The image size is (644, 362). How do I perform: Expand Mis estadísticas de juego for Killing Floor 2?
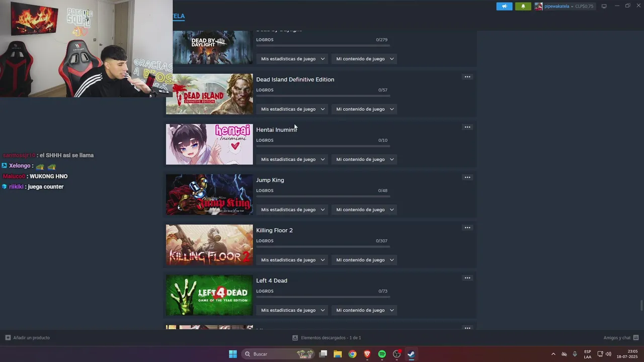(292, 260)
